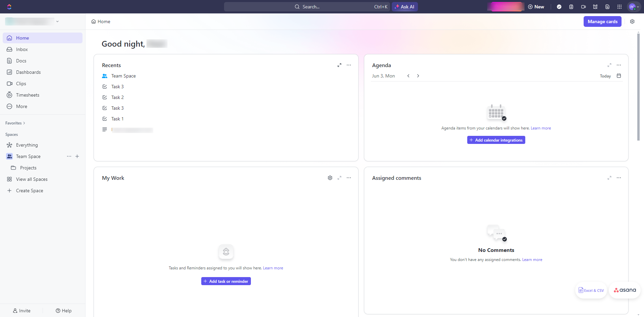Click Add calendar integrations
644x317 pixels.
point(496,140)
